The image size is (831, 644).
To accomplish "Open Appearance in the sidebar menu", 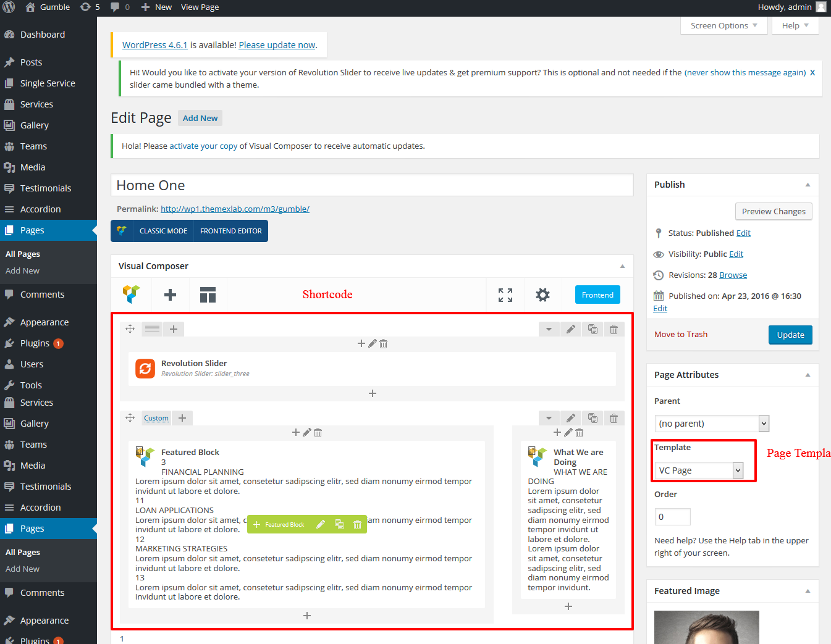I will coord(44,322).
